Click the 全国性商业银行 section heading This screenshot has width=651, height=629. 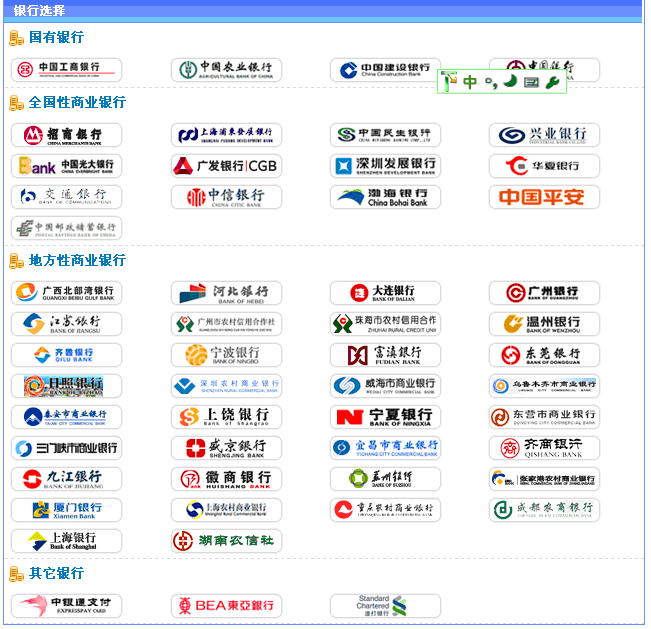coord(77,102)
